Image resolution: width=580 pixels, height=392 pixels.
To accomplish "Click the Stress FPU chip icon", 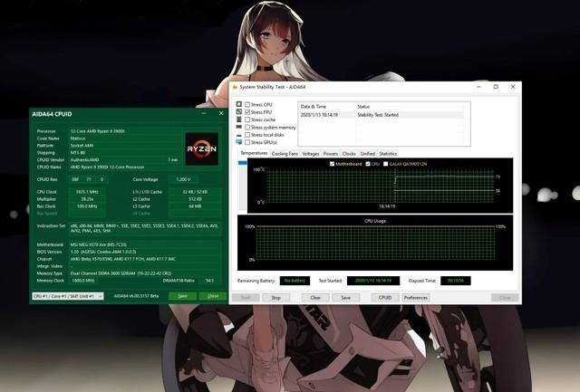I will click(239, 111).
